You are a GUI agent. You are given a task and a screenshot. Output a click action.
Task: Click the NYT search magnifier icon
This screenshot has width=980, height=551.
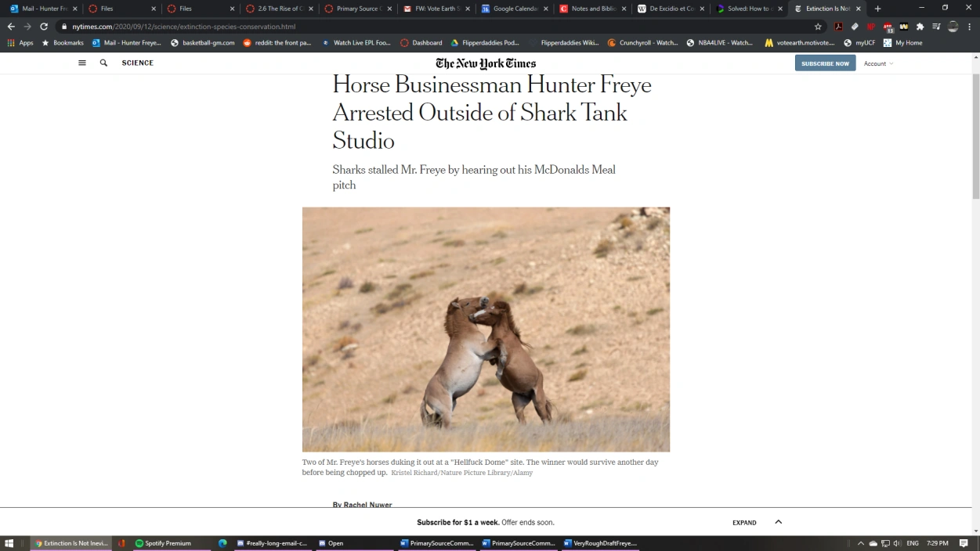tap(103, 63)
